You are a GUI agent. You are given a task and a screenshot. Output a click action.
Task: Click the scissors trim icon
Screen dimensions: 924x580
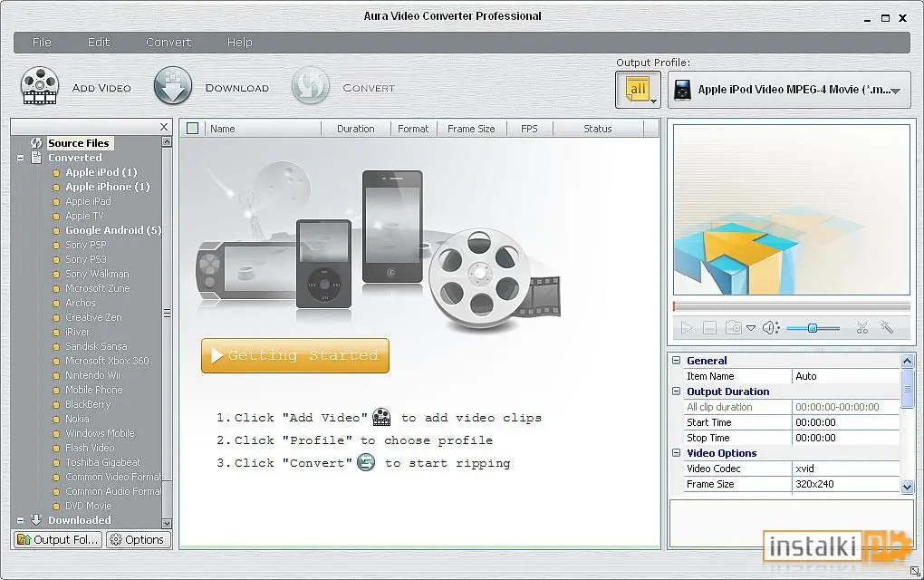(862, 328)
